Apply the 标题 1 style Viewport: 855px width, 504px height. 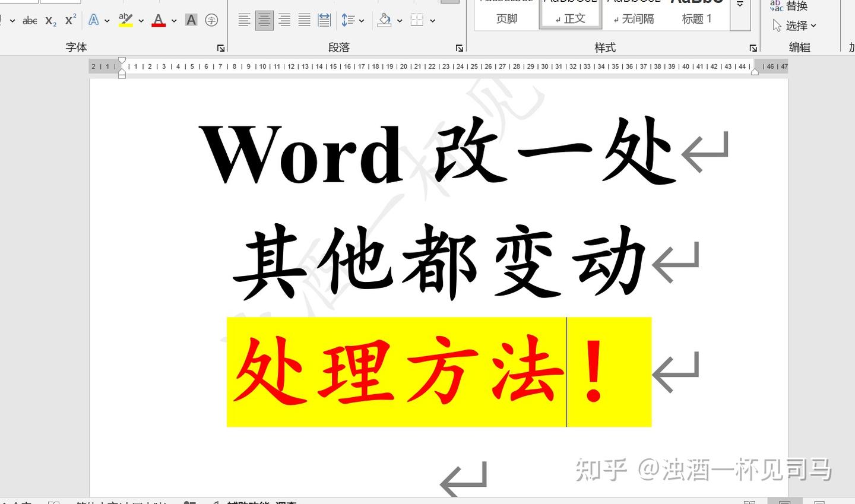click(x=697, y=14)
